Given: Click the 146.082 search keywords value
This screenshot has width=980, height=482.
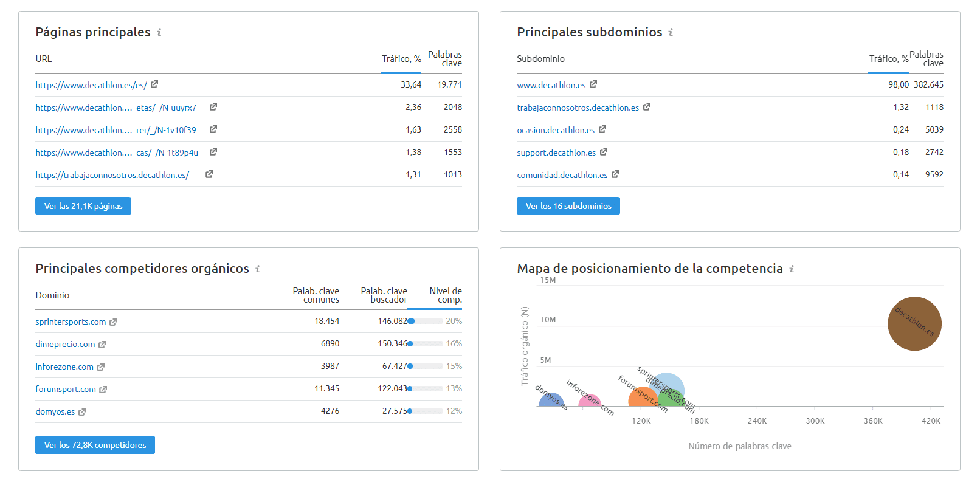Looking at the screenshot, I should [x=392, y=321].
